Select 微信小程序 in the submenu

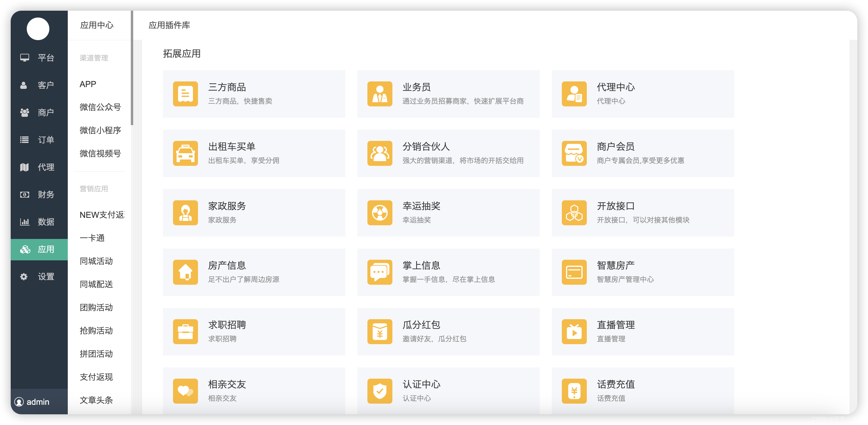tap(100, 130)
